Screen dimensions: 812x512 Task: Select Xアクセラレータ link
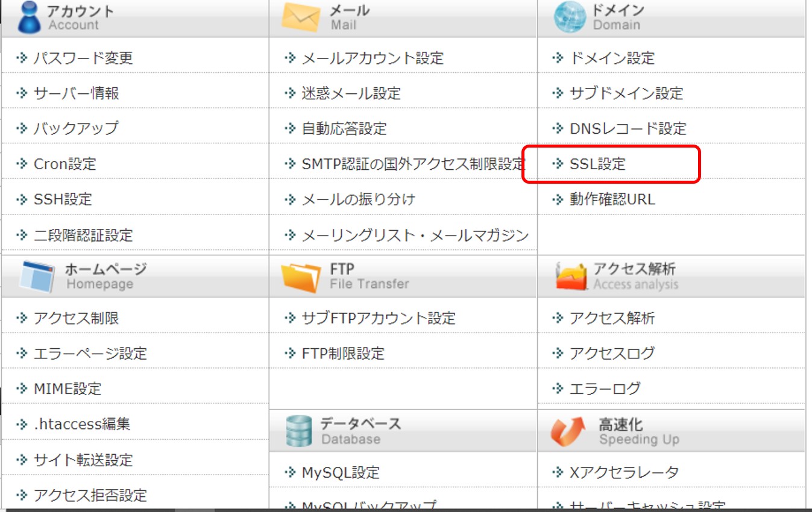pyautogui.click(x=624, y=473)
